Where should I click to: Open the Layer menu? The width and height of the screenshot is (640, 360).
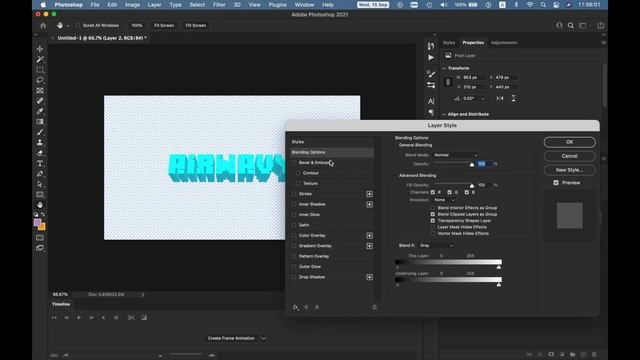click(x=154, y=5)
